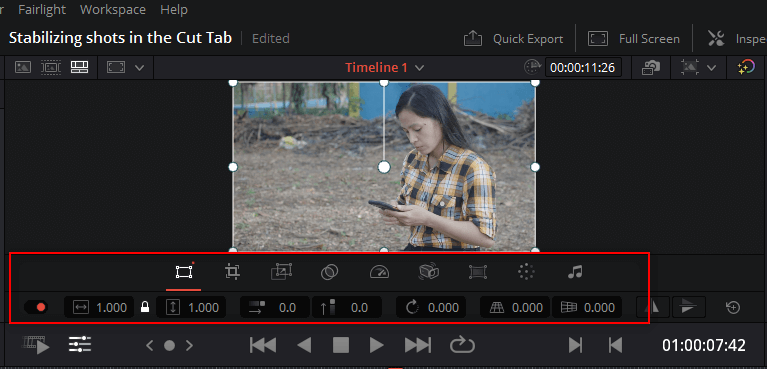This screenshot has height=369, width=767.
Task: Jump to first frame
Action: [x=263, y=346]
